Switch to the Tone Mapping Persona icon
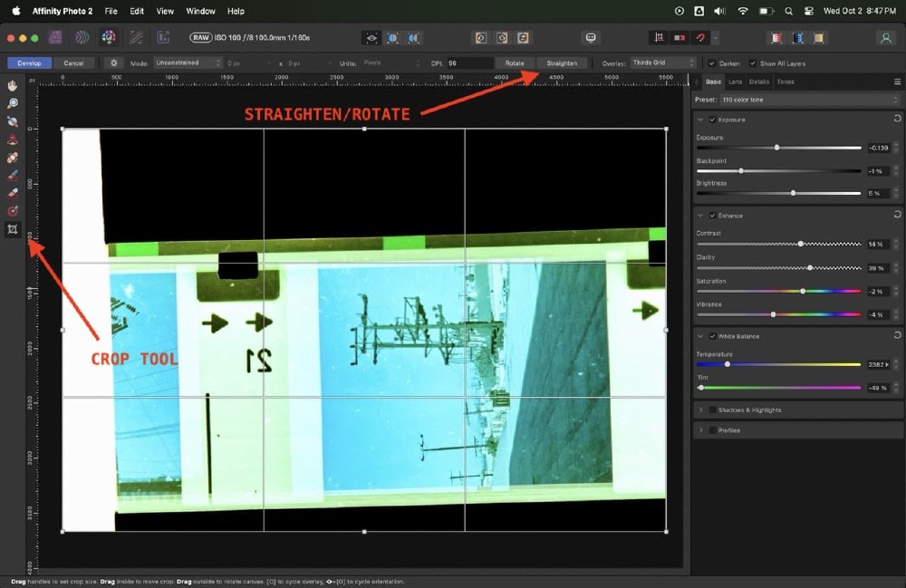Viewport: 906px width, 588px height. point(136,37)
